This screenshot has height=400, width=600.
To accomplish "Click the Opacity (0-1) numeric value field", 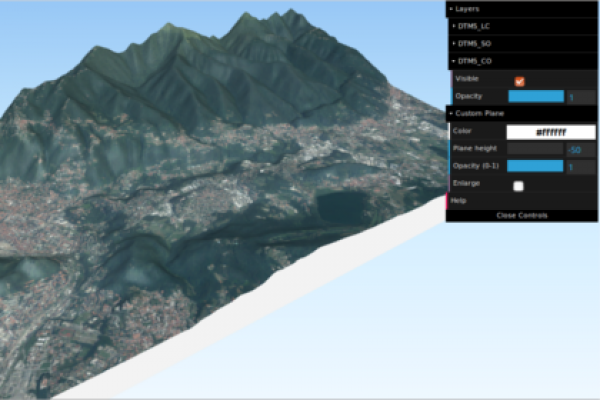I will point(581,166).
